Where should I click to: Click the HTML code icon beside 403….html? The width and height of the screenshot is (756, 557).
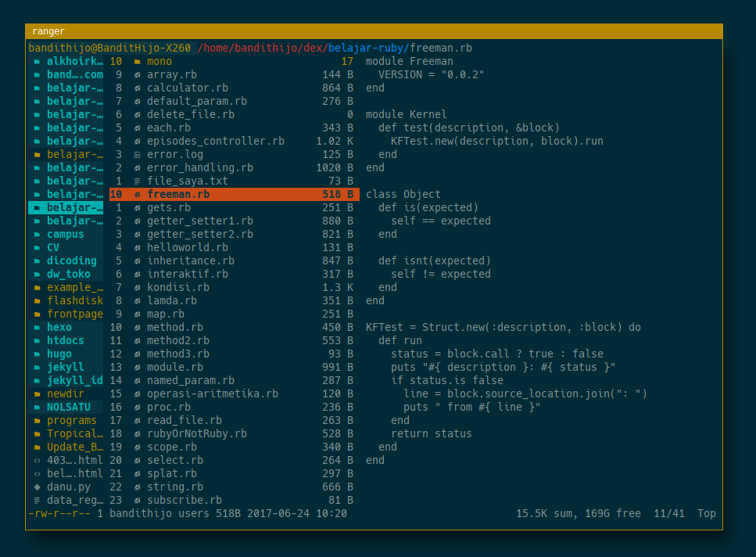[37, 460]
